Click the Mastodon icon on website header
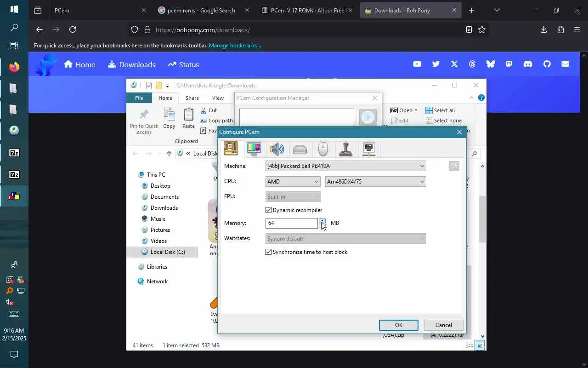Image resolution: width=588 pixels, height=368 pixels. [x=509, y=64]
